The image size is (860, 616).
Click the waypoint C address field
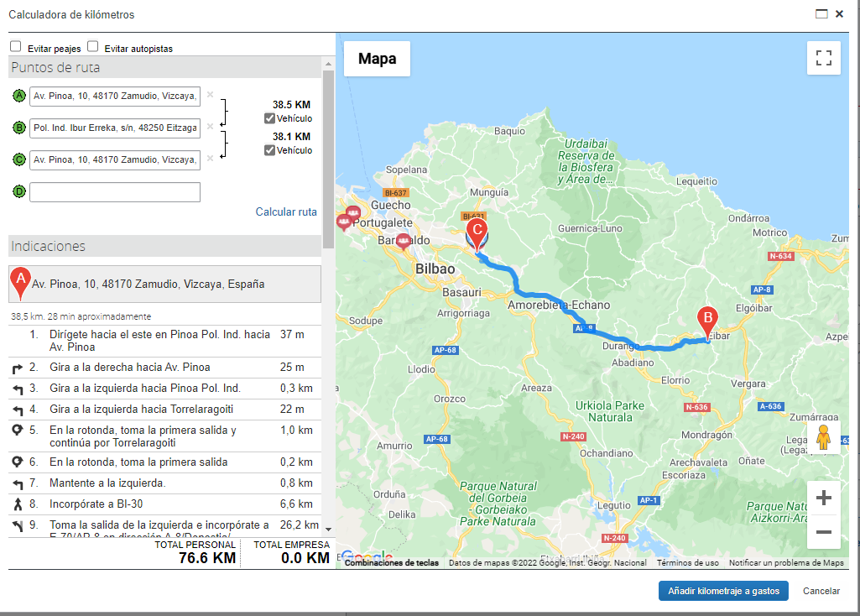(x=115, y=159)
